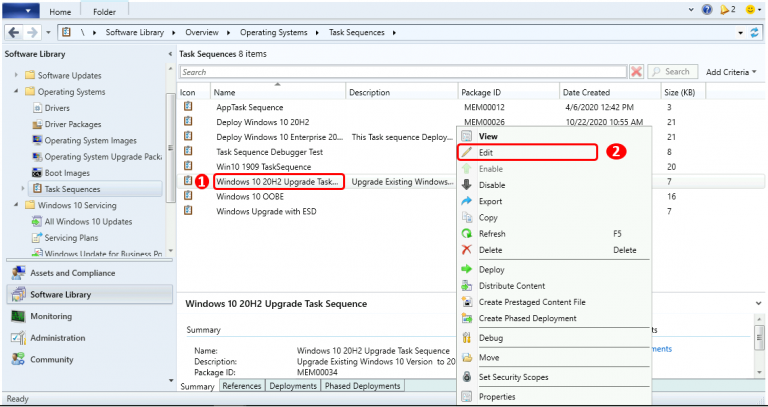Screen dimensions: 768x407
Task: Collapse the Operating Systems tree node
Action: pyautogui.click(x=16, y=92)
